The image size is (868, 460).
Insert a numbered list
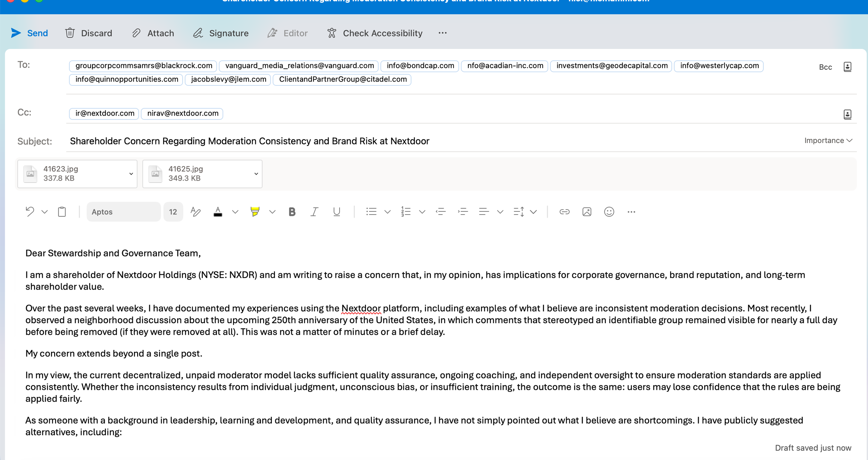pyautogui.click(x=406, y=211)
